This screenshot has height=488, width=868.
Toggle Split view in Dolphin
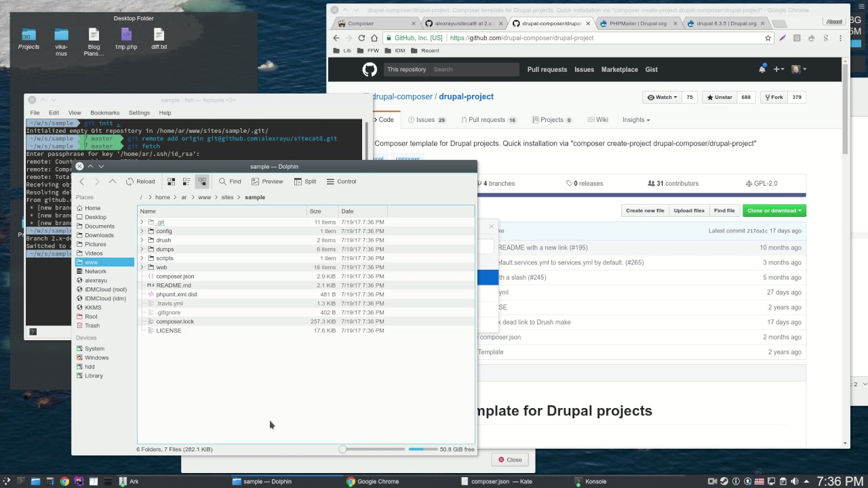point(304,182)
